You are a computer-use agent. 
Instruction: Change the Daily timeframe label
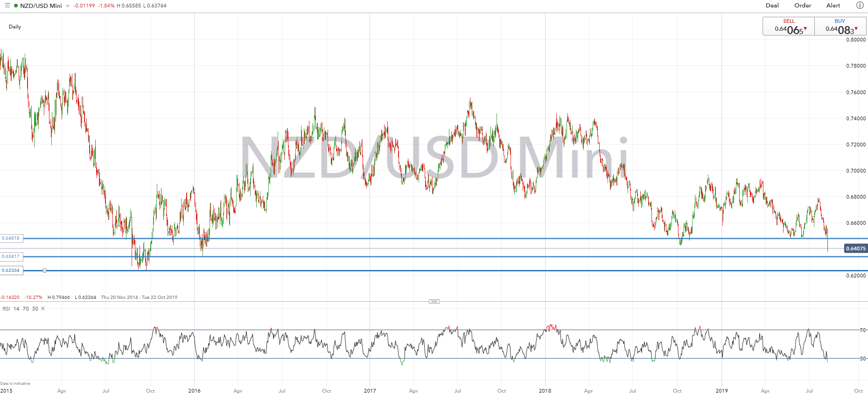[15, 27]
